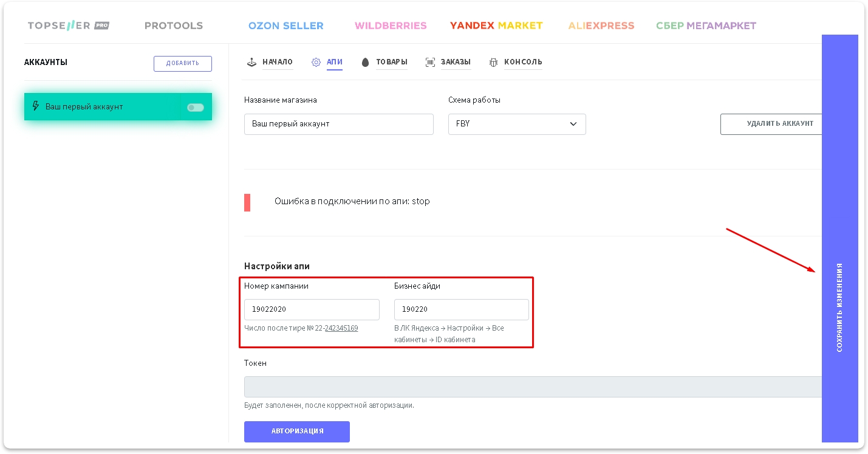Expand the Схема работы FBY dropdown
The image size is (868, 454).
[x=516, y=124]
